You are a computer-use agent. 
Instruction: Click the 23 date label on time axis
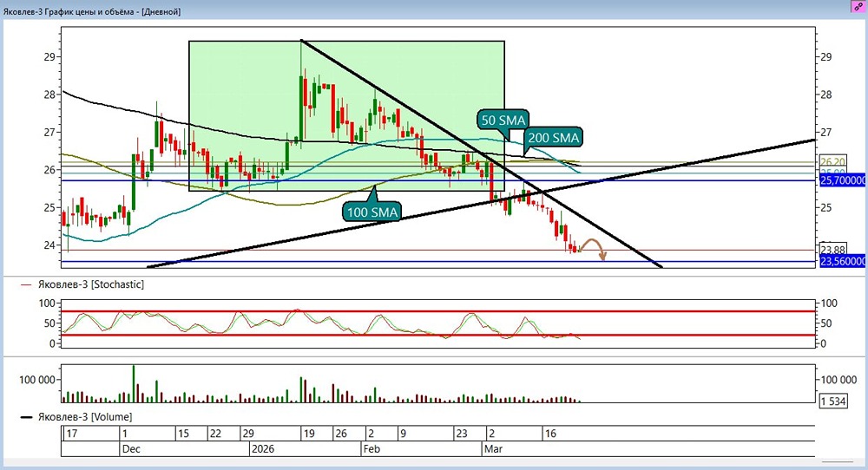pyautogui.click(x=462, y=434)
